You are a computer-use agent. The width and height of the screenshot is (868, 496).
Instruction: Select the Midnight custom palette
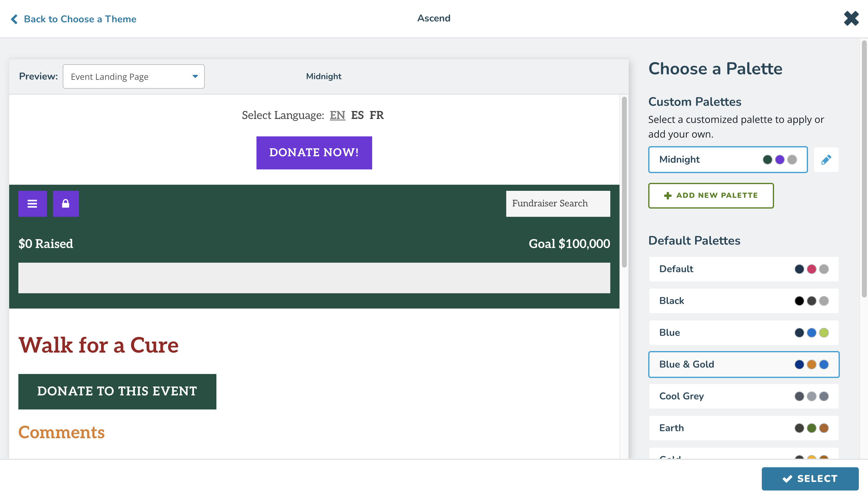[728, 160]
